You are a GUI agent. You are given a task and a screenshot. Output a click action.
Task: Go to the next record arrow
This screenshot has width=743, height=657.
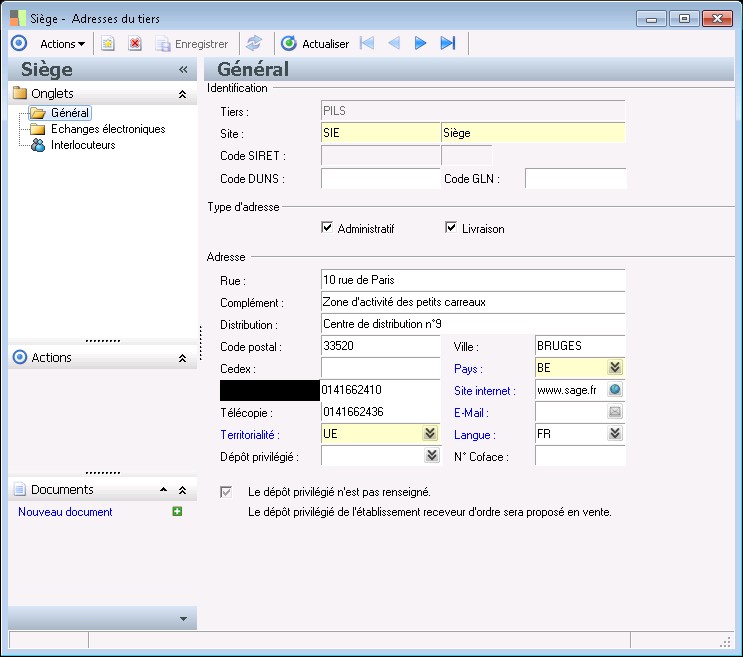[421, 43]
